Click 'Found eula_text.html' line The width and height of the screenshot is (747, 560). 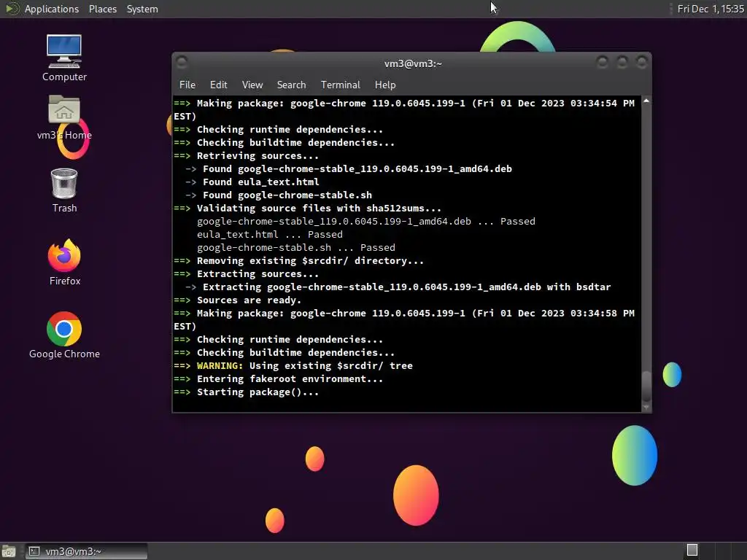(x=252, y=182)
